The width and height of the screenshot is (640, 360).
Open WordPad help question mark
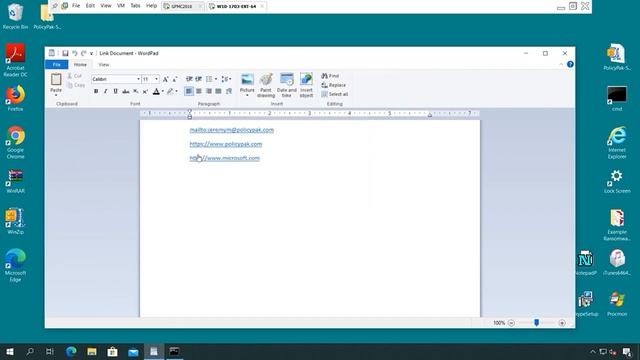pyautogui.click(x=570, y=64)
